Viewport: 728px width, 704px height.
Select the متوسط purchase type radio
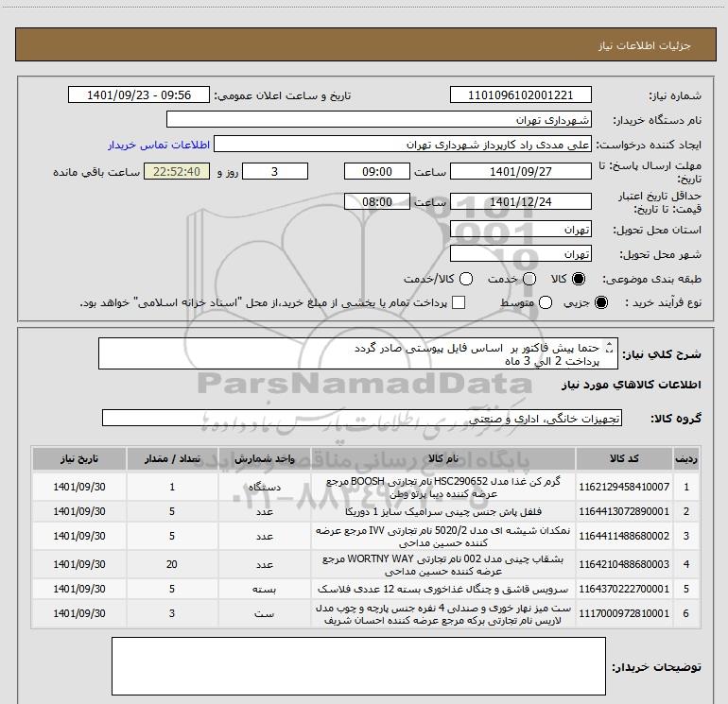coord(546,302)
